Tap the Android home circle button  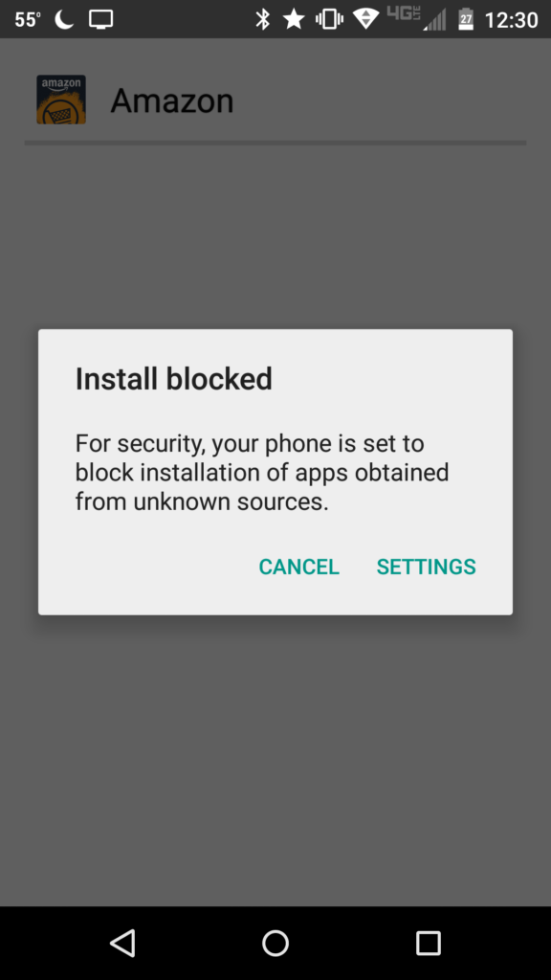coord(275,943)
